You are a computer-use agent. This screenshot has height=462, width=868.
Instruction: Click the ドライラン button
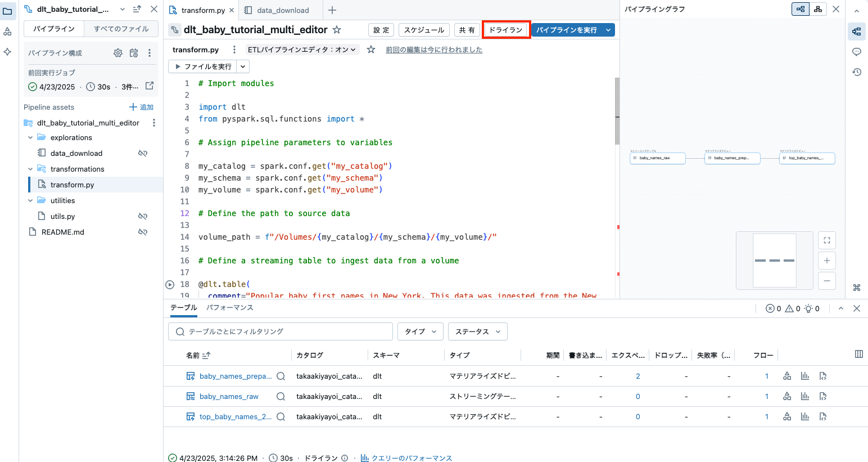(505, 29)
